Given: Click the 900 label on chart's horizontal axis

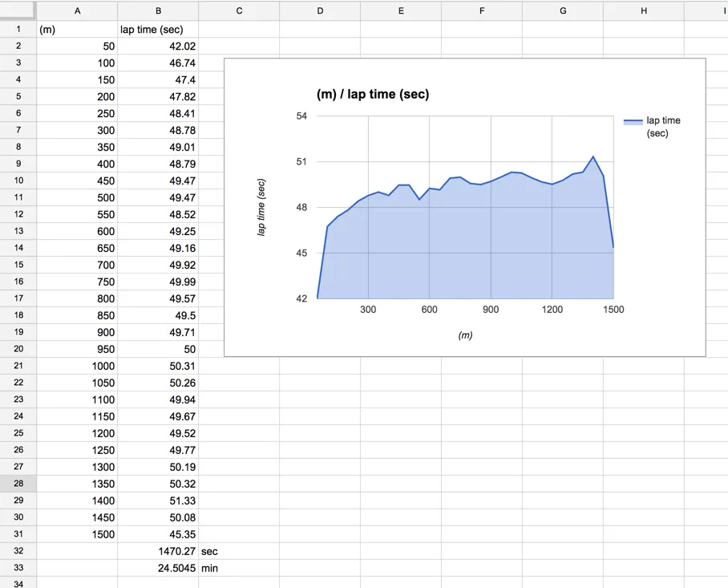Looking at the screenshot, I should pyautogui.click(x=491, y=310).
